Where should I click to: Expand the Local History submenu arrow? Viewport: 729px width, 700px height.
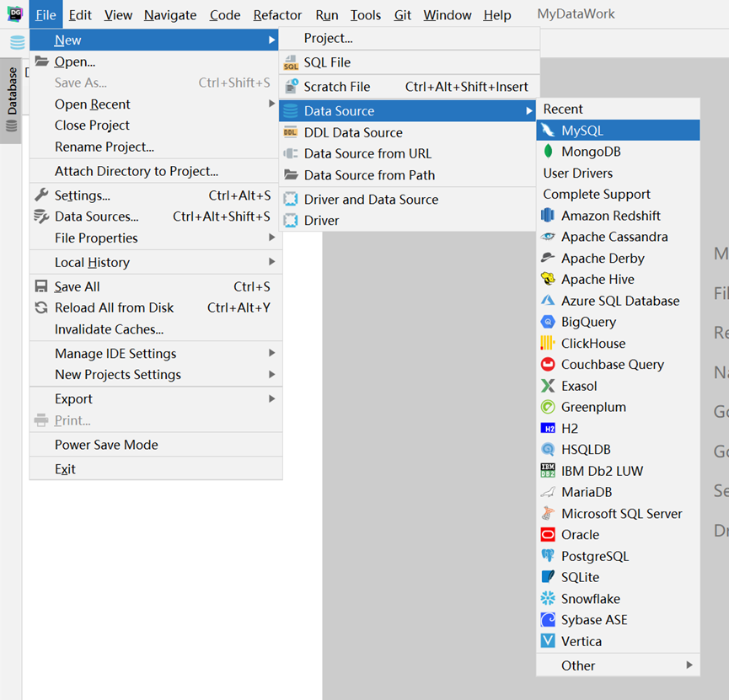[x=272, y=262]
